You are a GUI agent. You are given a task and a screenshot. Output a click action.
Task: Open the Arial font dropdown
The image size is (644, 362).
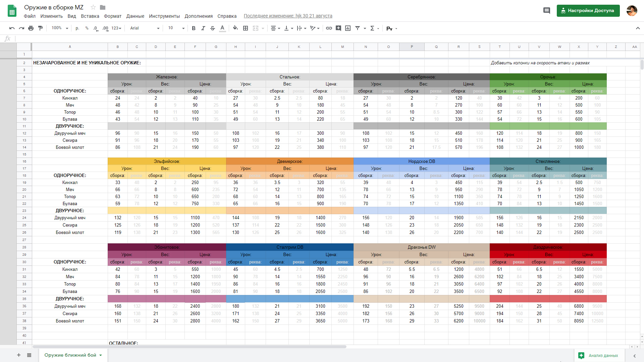coord(145,28)
